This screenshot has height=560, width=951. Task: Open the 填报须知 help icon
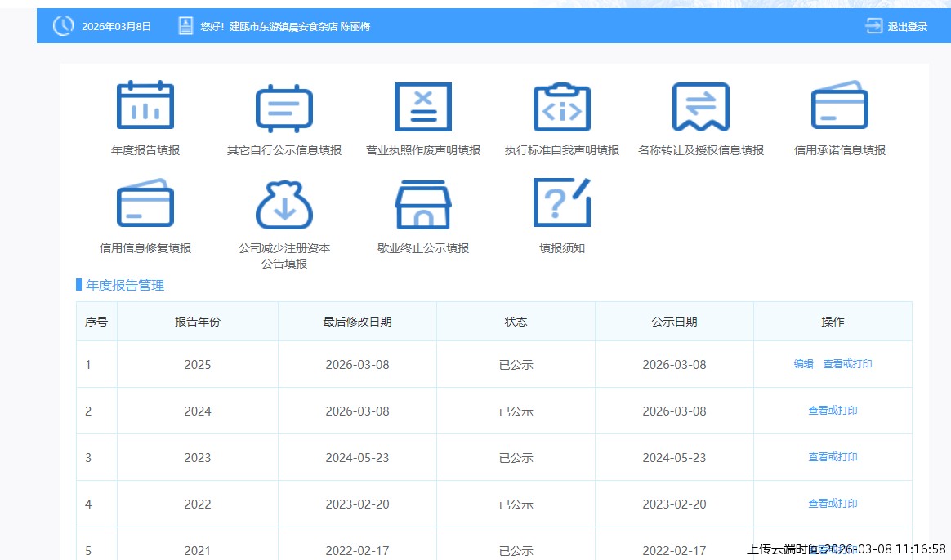[561, 204]
